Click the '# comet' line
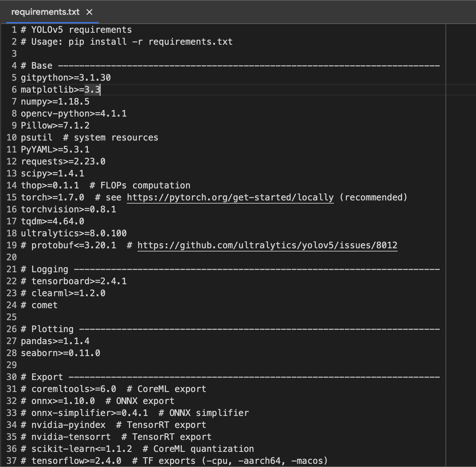 point(39,305)
